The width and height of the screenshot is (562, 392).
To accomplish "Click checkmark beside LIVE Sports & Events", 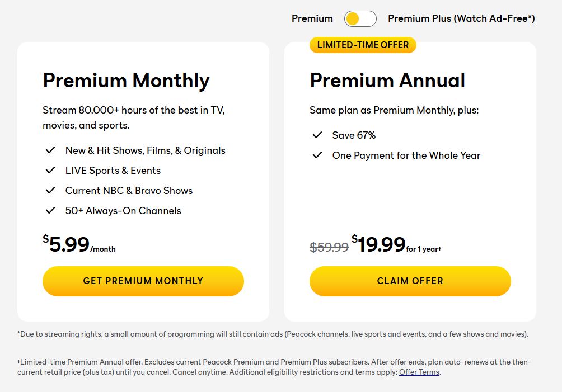I will [x=50, y=170].
